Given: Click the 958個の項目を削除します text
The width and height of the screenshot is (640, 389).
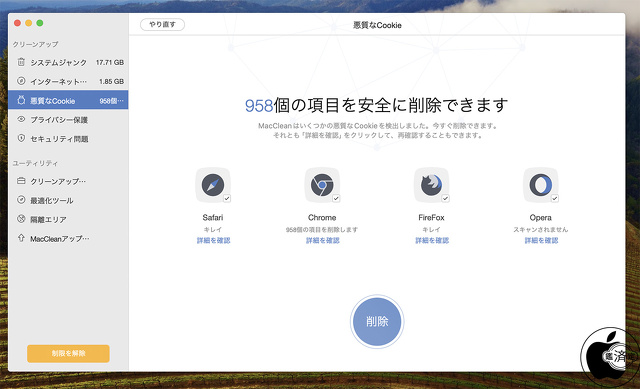Looking at the screenshot, I should (322, 229).
